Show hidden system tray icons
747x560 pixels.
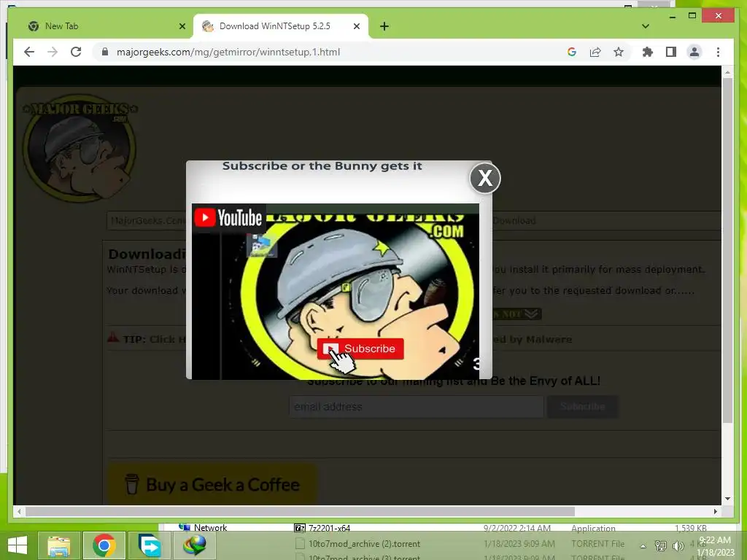click(643, 546)
